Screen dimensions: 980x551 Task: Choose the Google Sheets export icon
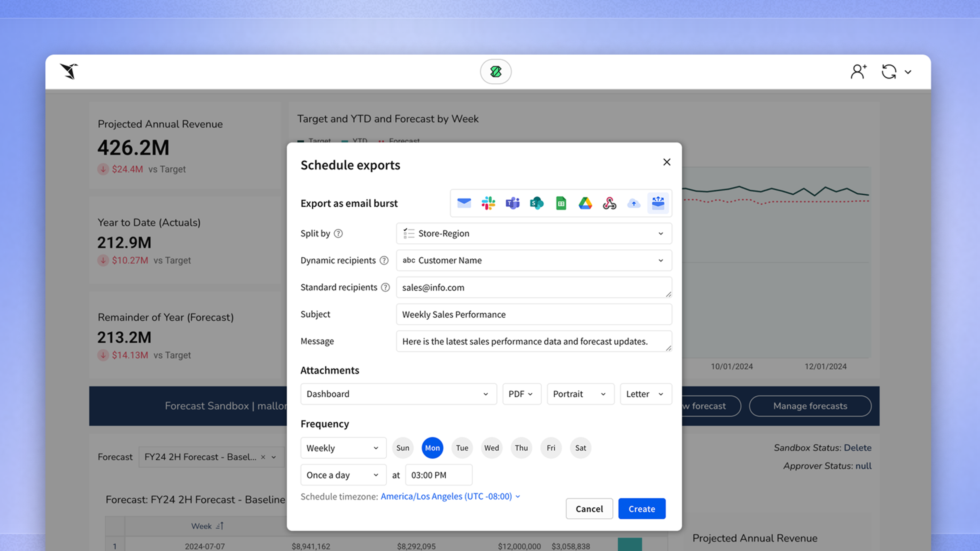coord(561,203)
